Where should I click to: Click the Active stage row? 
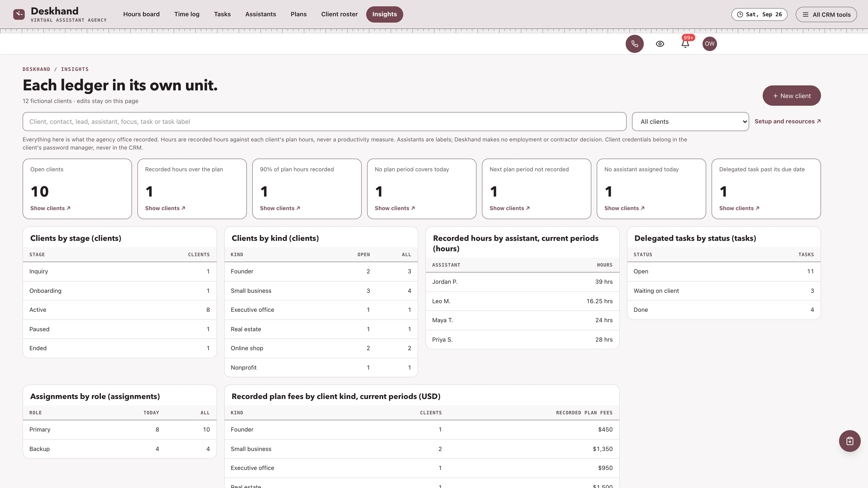(119, 310)
